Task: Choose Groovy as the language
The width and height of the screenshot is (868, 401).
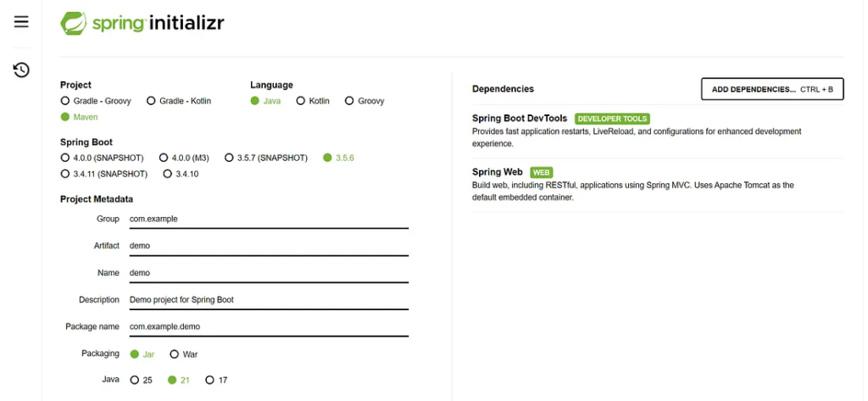Action: (x=349, y=101)
